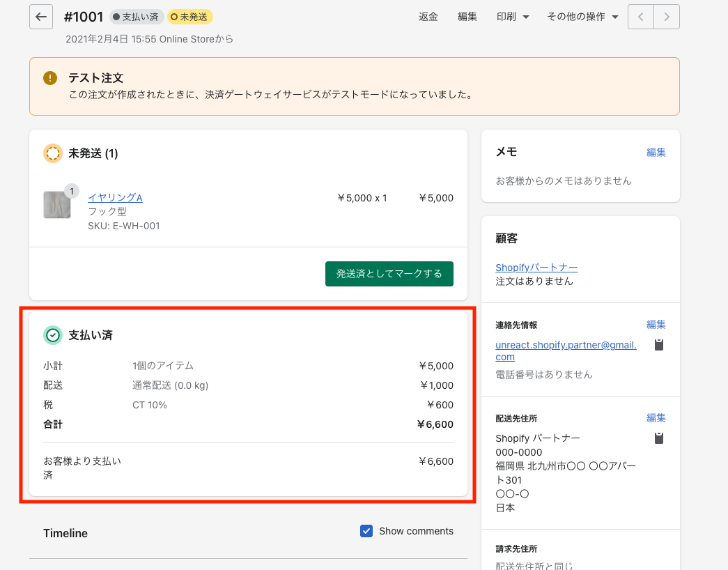Uncheck the Show comments checkbox
Image resolution: width=728 pixels, height=570 pixels.
[x=366, y=531]
